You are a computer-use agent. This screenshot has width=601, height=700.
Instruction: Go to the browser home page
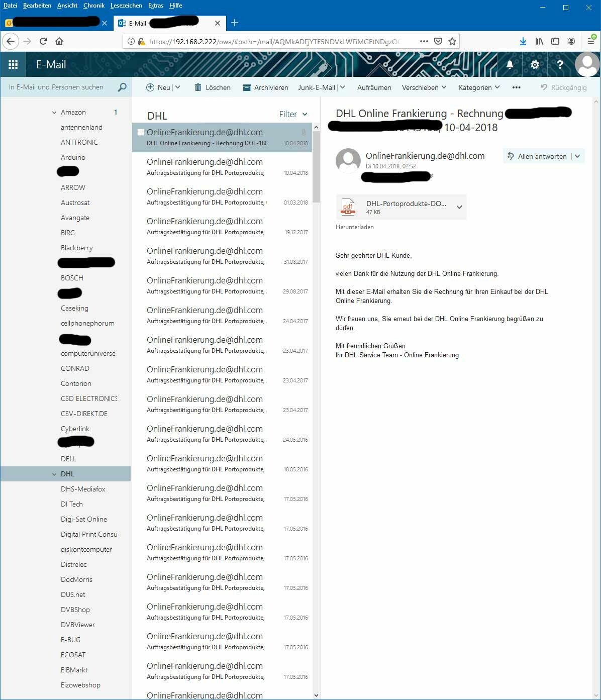coord(59,41)
